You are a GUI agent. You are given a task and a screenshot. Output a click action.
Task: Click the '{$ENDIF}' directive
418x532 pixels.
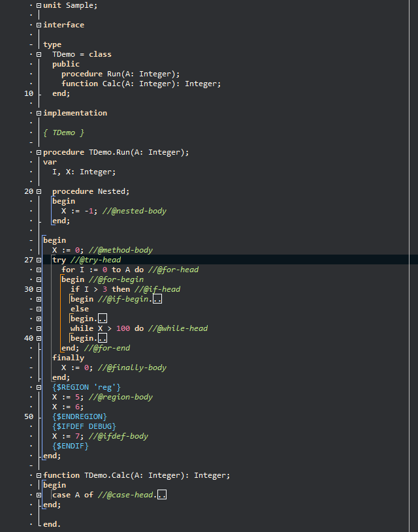[71, 446]
